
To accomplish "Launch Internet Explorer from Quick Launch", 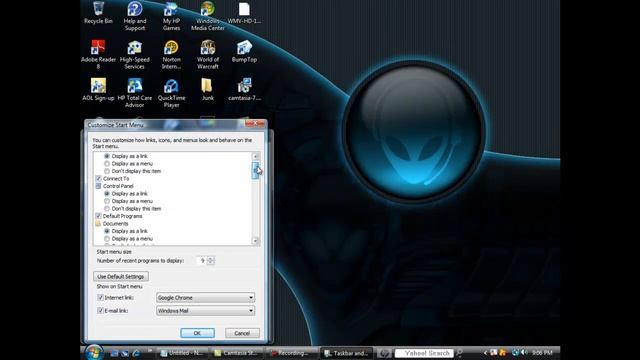I will [x=136, y=353].
